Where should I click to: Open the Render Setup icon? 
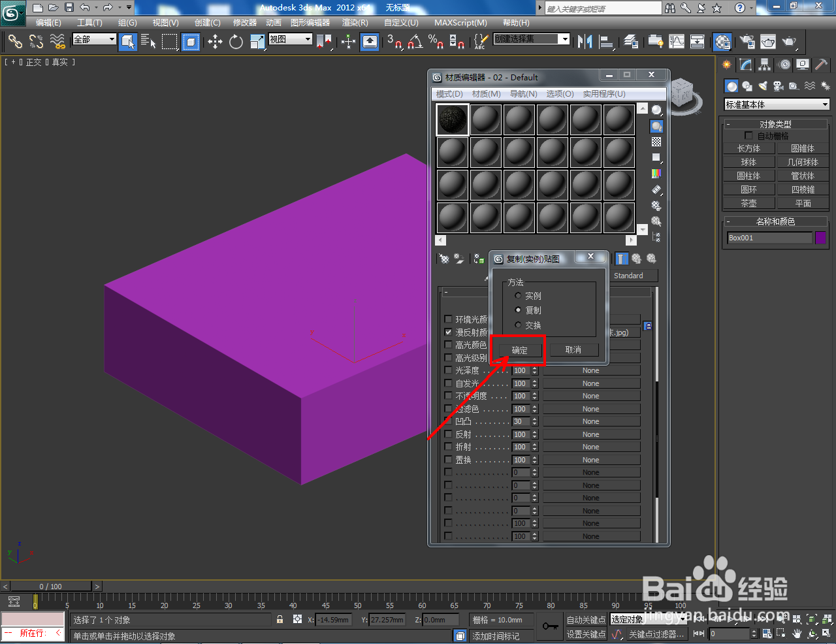[747, 42]
